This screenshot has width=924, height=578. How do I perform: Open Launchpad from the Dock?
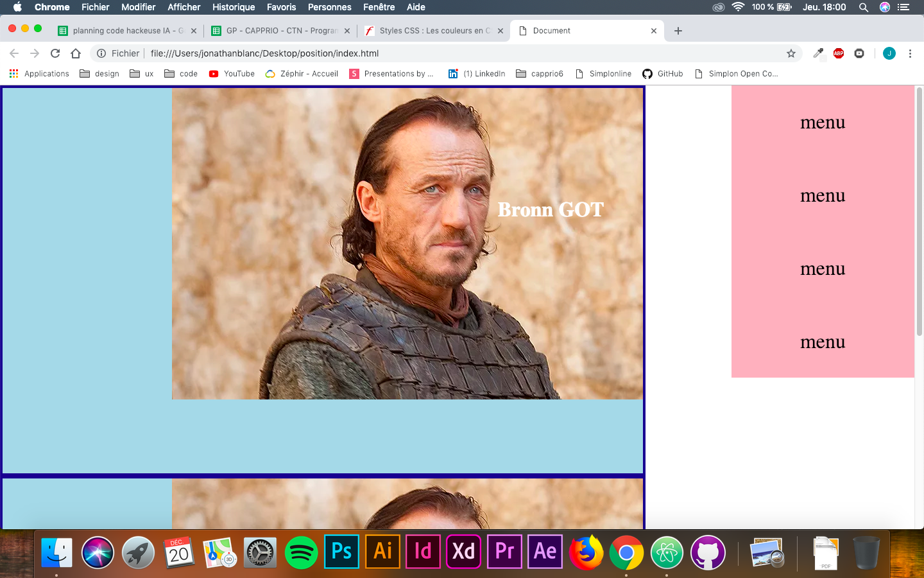138,552
